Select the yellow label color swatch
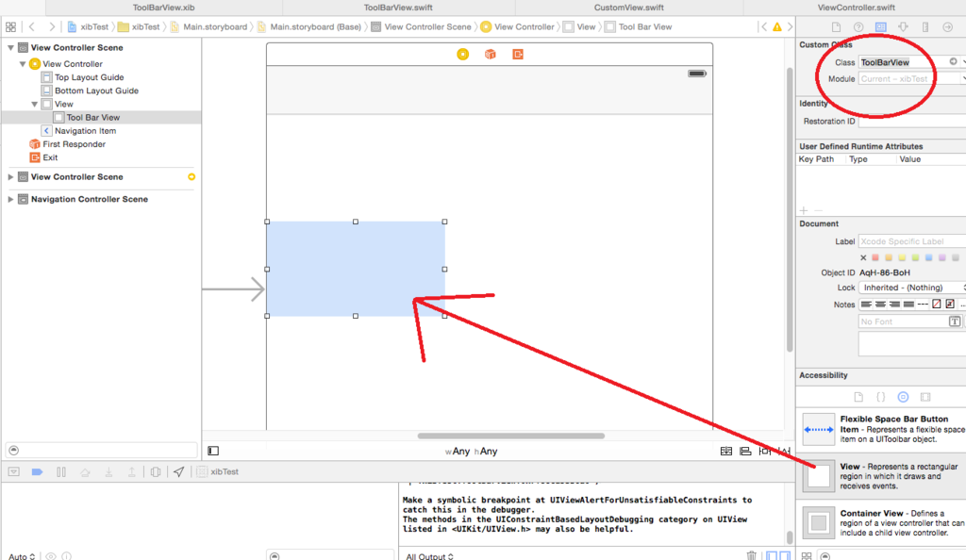Image resolution: width=966 pixels, height=560 pixels. pos(902,257)
